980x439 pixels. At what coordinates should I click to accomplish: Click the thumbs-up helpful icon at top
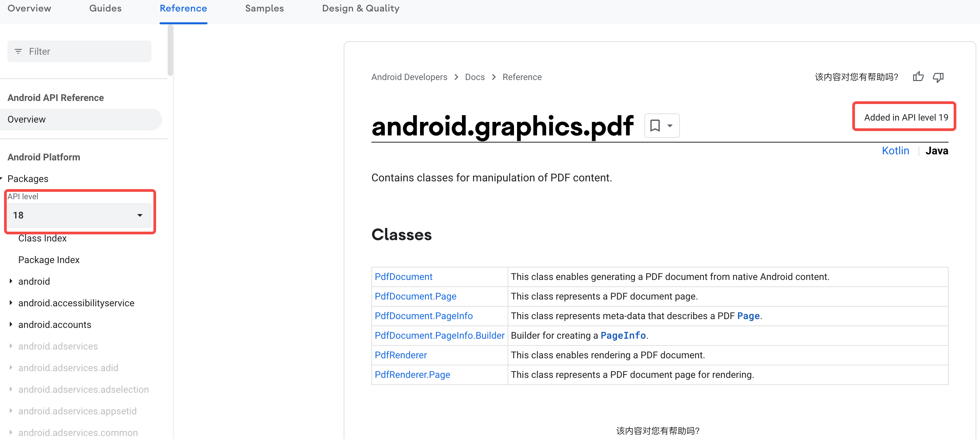click(918, 77)
